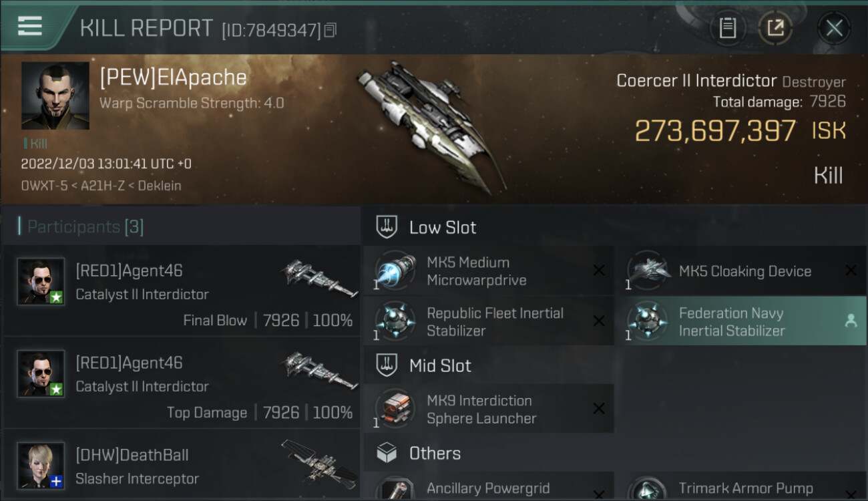The height and width of the screenshot is (501, 868).
Task: Click the share kill report icon
Action: (775, 28)
